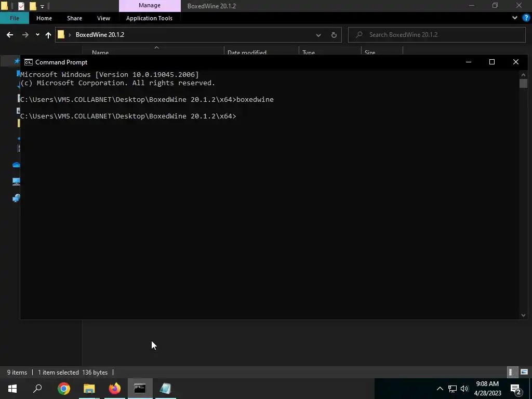
Task: Close the Command Prompt window
Action: [516, 62]
